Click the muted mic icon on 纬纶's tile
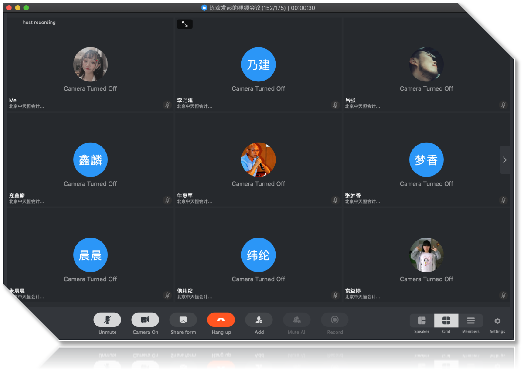 335,295
